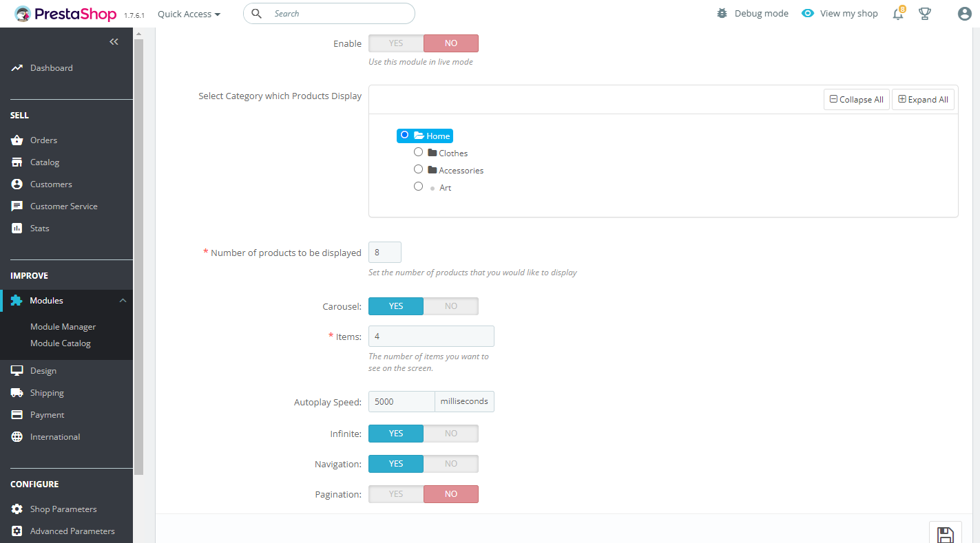Select the Art category radio button

tap(418, 187)
